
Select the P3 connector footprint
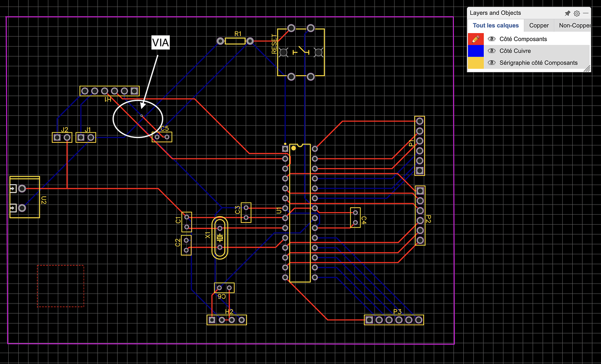(x=393, y=320)
